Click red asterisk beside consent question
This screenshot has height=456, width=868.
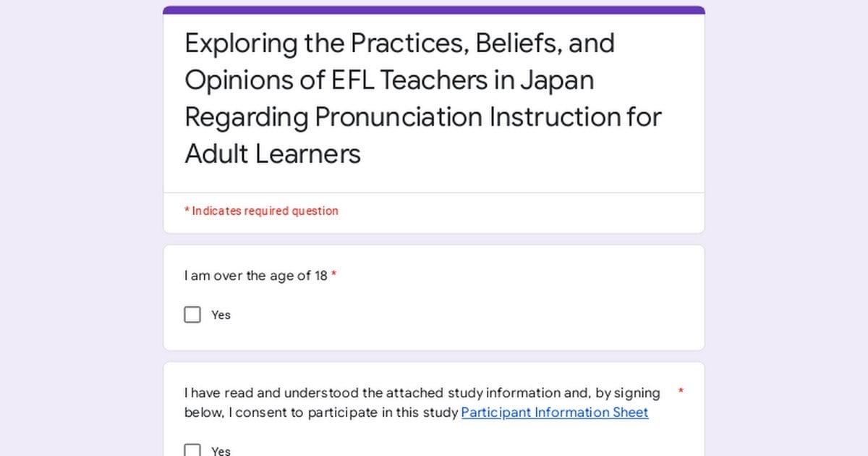coord(681,392)
